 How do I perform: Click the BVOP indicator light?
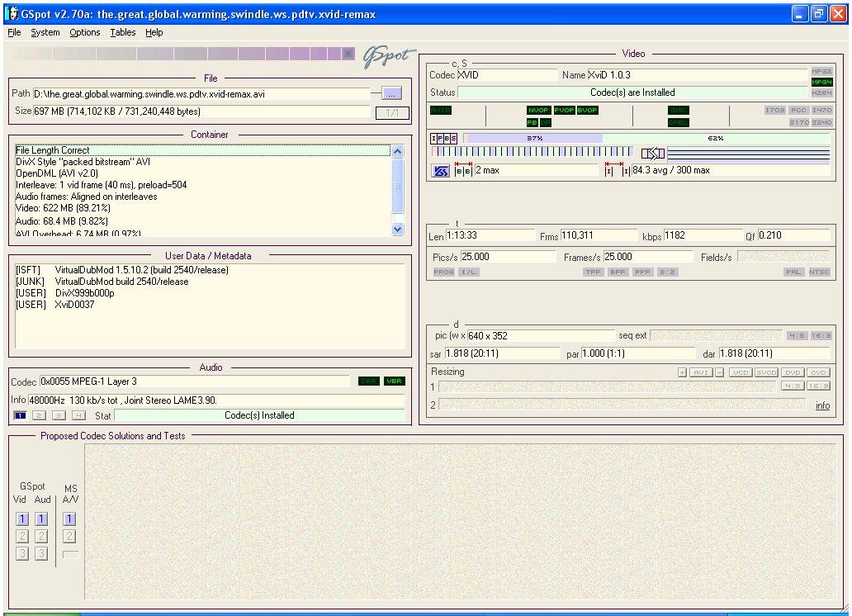click(587, 111)
